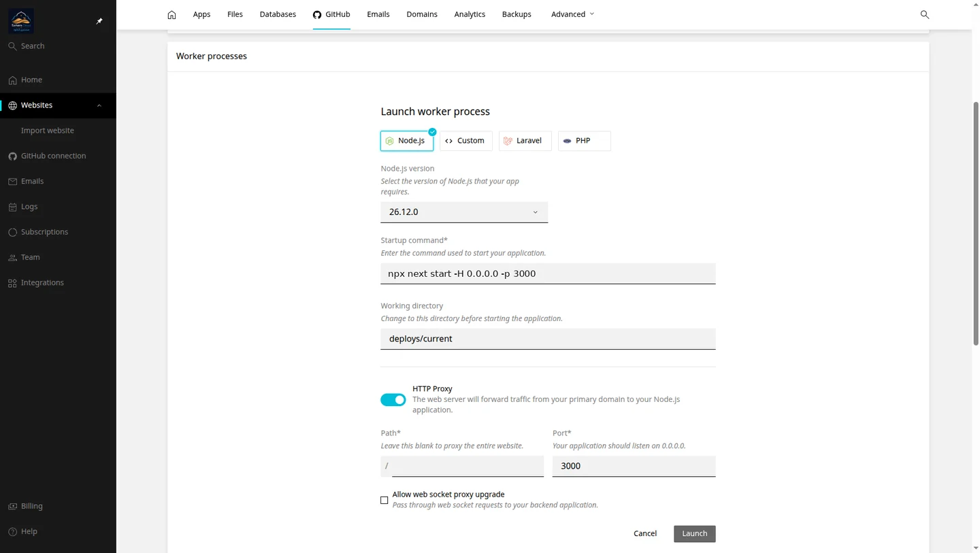The height and width of the screenshot is (553, 980).
Task: Open the Node.js version dropdown
Action: (x=464, y=212)
